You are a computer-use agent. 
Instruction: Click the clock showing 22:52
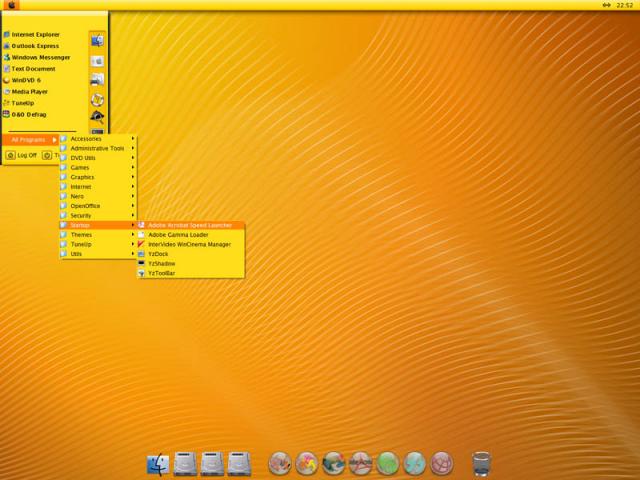click(x=624, y=5)
